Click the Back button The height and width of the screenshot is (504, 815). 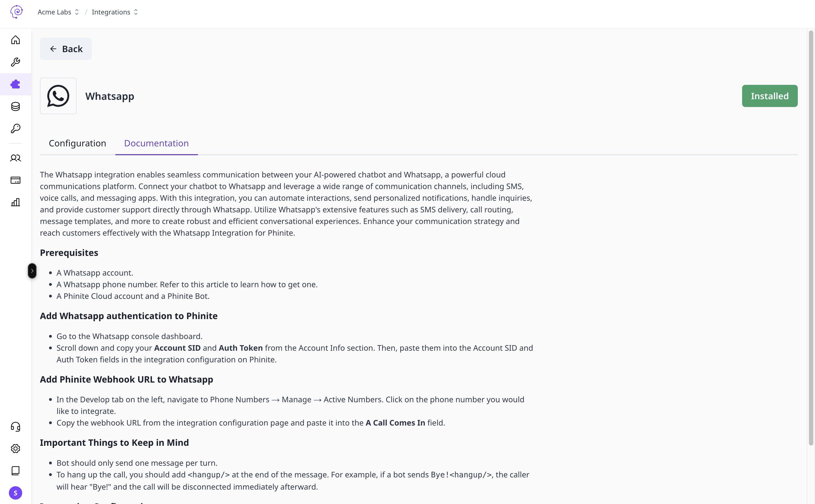click(x=66, y=49)
